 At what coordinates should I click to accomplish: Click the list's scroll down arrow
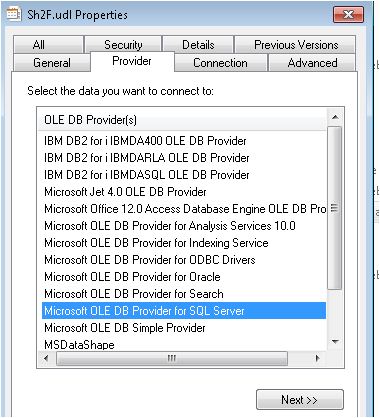(x=335, y=342)
